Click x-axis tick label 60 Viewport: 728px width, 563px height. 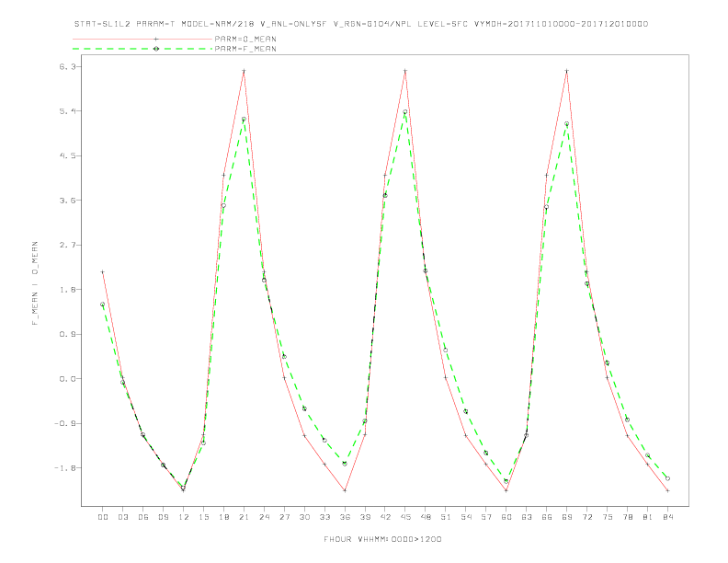(x=506, y=517)
